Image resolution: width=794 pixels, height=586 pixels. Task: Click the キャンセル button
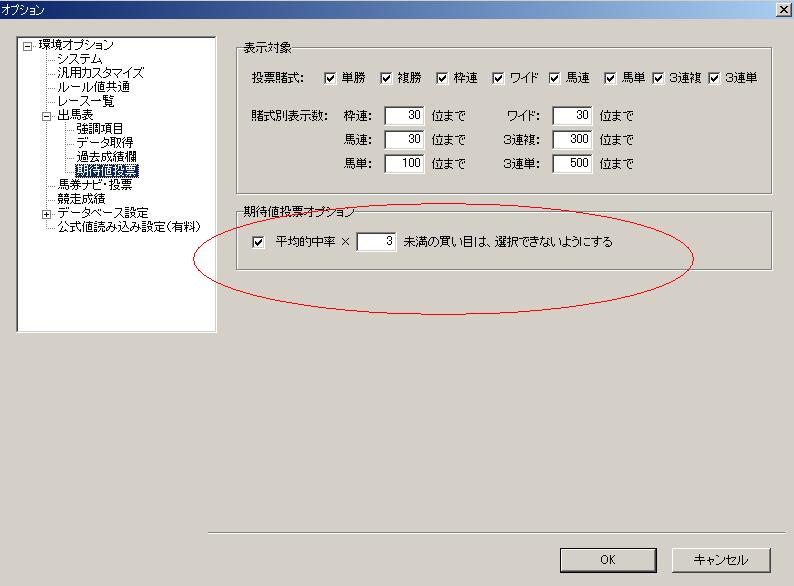pos(721,560)
